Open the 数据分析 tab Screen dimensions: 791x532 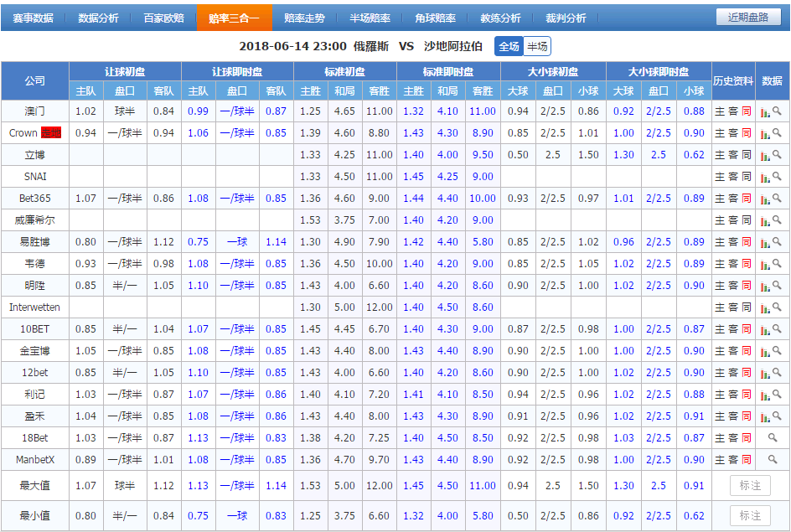pyautogui.click(x=98, y=18)
